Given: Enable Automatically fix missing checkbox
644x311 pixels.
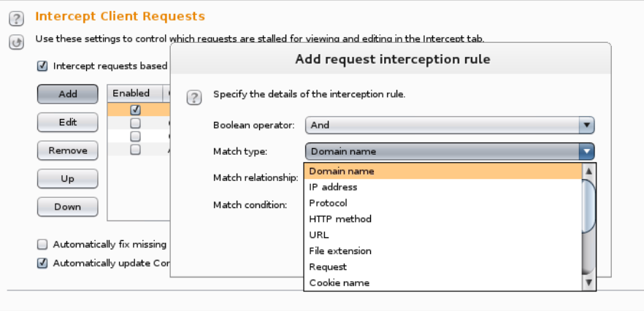Looking at the screenshot, I should [42, 245].
